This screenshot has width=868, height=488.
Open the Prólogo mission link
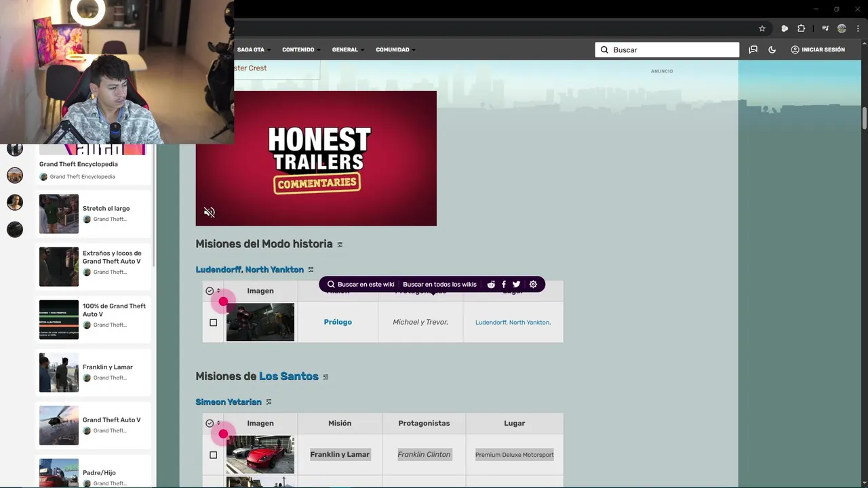tap(338, 322)
